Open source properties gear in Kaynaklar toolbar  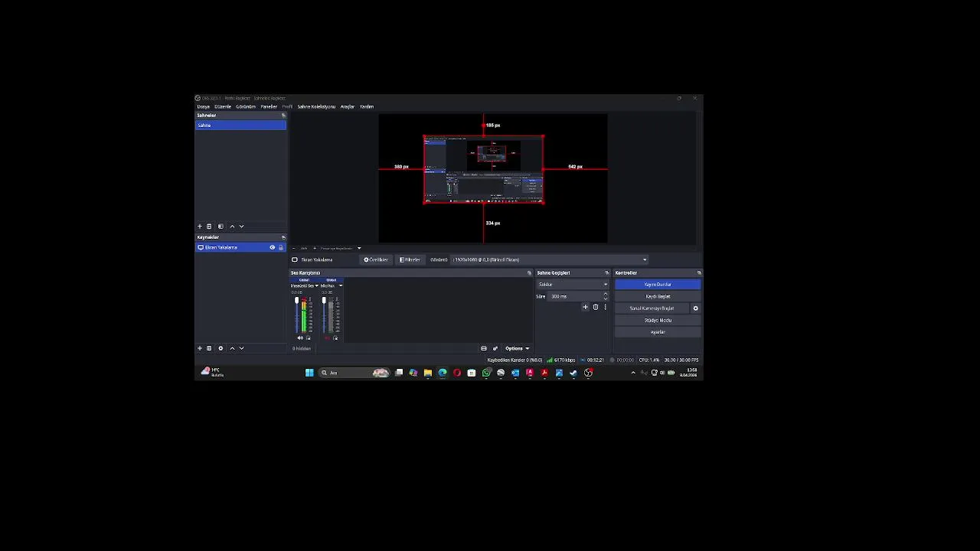(220, 348)
